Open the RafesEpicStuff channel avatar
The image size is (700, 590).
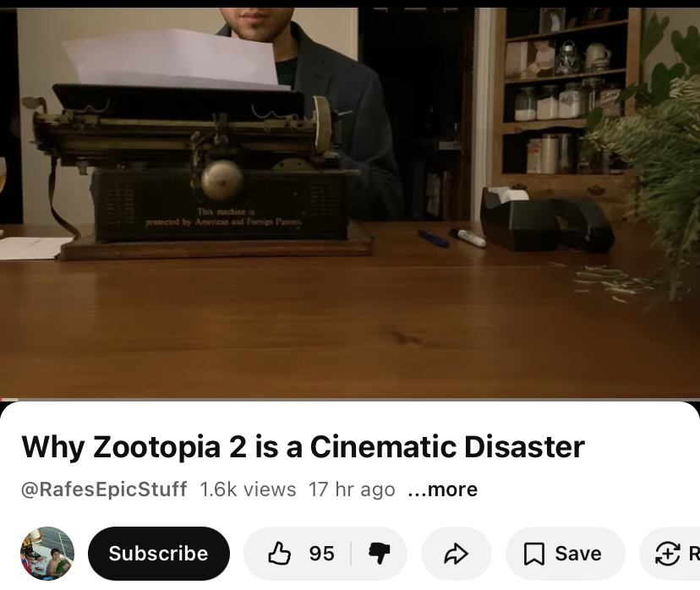click(47, 554)
